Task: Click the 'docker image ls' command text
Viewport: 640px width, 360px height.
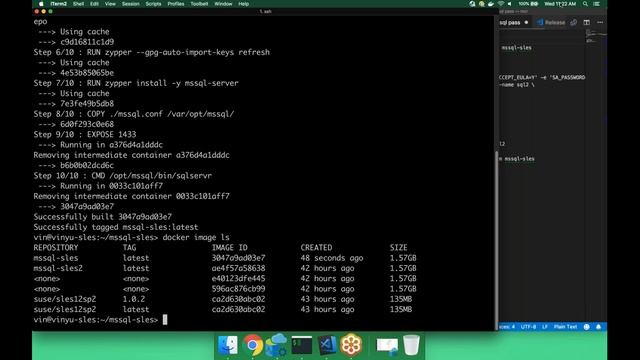Action: [x=196, y=237]
